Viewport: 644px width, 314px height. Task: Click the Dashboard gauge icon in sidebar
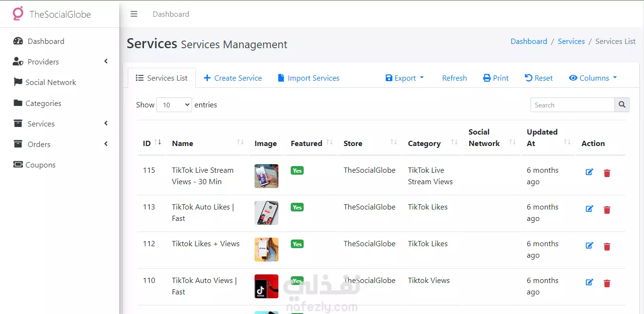pyautogui.click(x=18, y=41)
